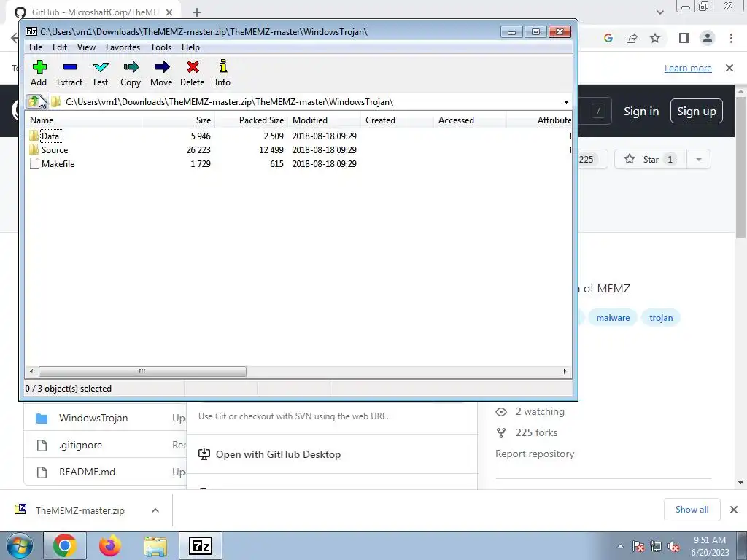This screenshot has width=747, height=560.
Task: Open the Action Center flag icon
Action: (x=638, y=547)
